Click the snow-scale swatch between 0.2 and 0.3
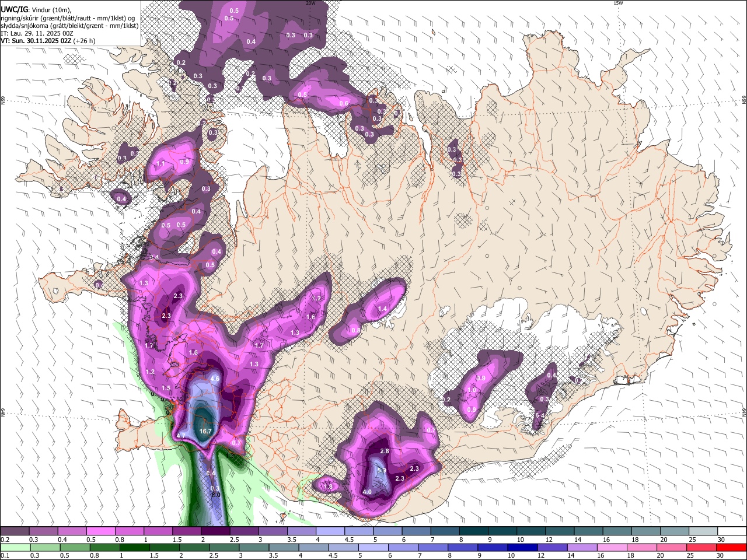Viewport: 747px width, 560px height. [15, 531]
